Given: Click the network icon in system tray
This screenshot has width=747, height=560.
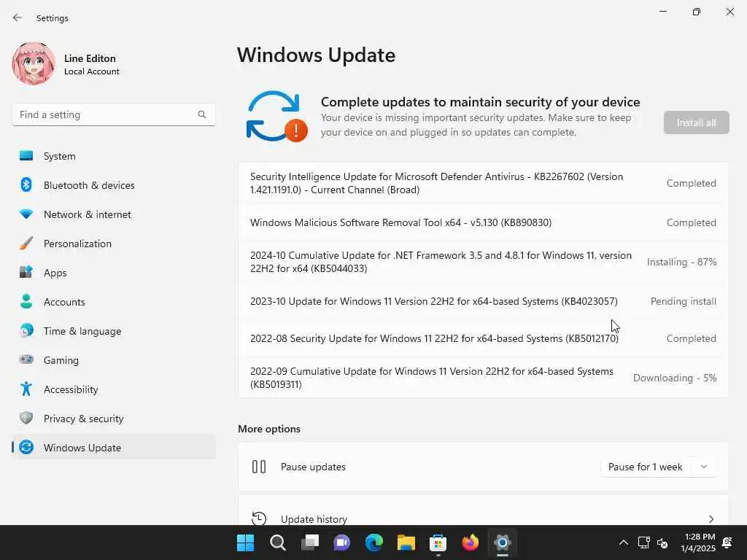Looking at the screenshot, I should click(643, 542).
